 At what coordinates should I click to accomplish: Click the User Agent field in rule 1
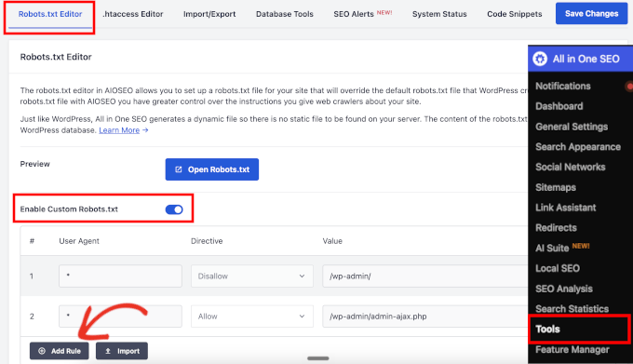pos(120,276)
